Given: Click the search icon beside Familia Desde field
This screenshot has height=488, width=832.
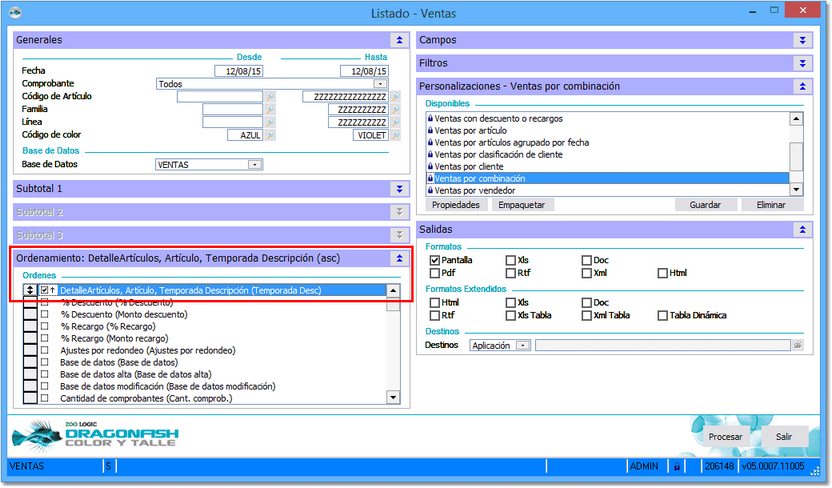Looking at the screenshot, I should click(269, 109).
